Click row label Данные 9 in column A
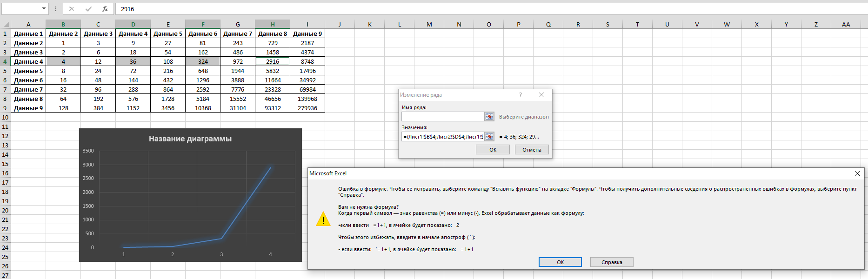 tap(28, 108)
